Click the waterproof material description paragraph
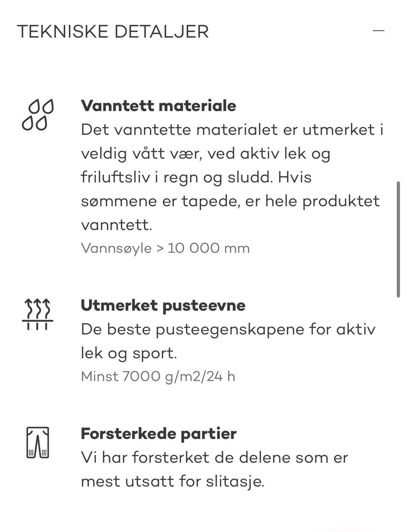The image size is (403, 532). coord(231,177)
